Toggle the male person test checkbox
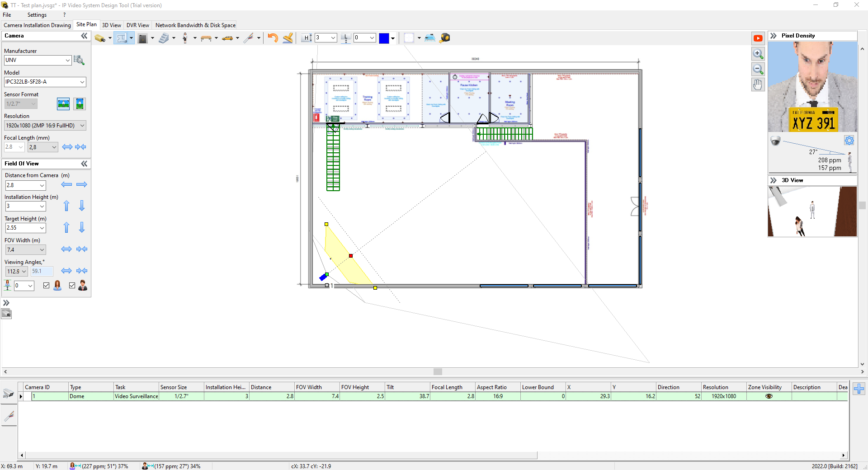 [x=72, y=286]
